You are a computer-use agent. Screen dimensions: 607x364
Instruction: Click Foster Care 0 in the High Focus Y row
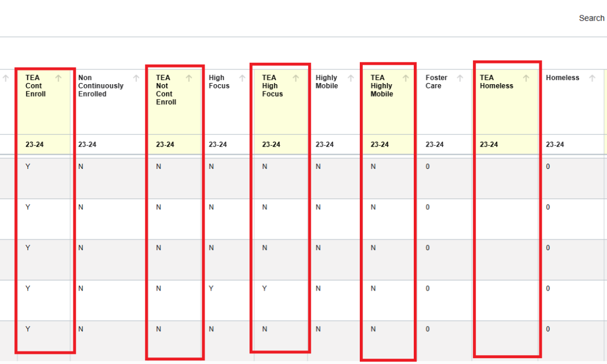427,289
